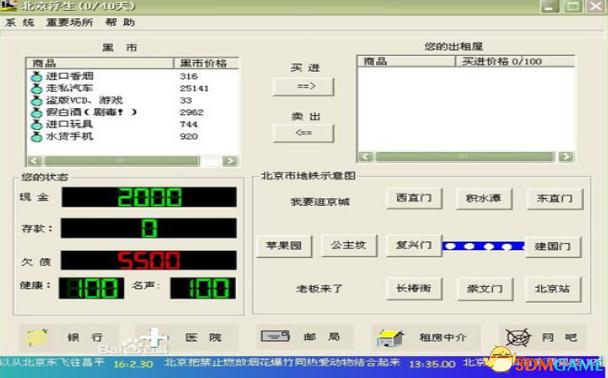Open the 帮助 menu

[120, 22]
